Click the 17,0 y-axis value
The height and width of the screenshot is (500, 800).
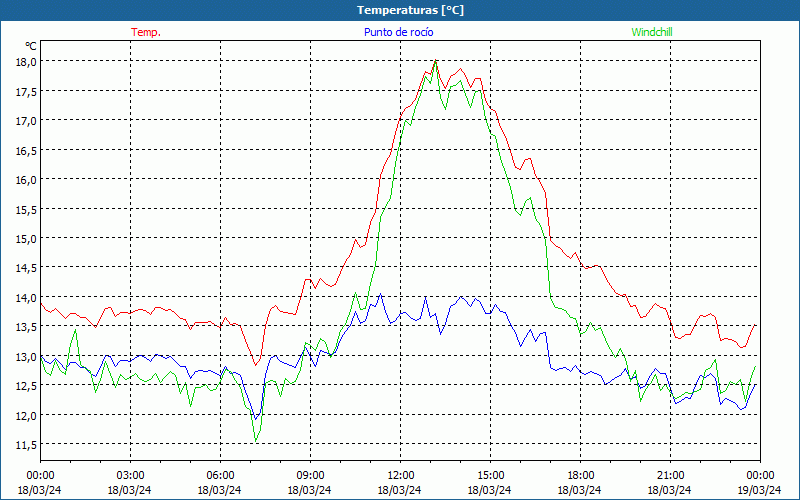(27, 121)
